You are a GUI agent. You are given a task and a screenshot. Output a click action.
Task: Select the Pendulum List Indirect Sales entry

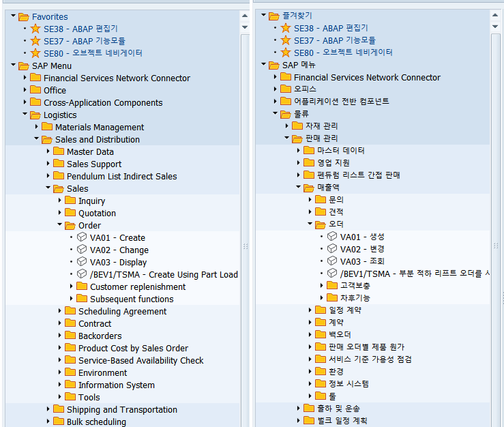pos(122,176)
